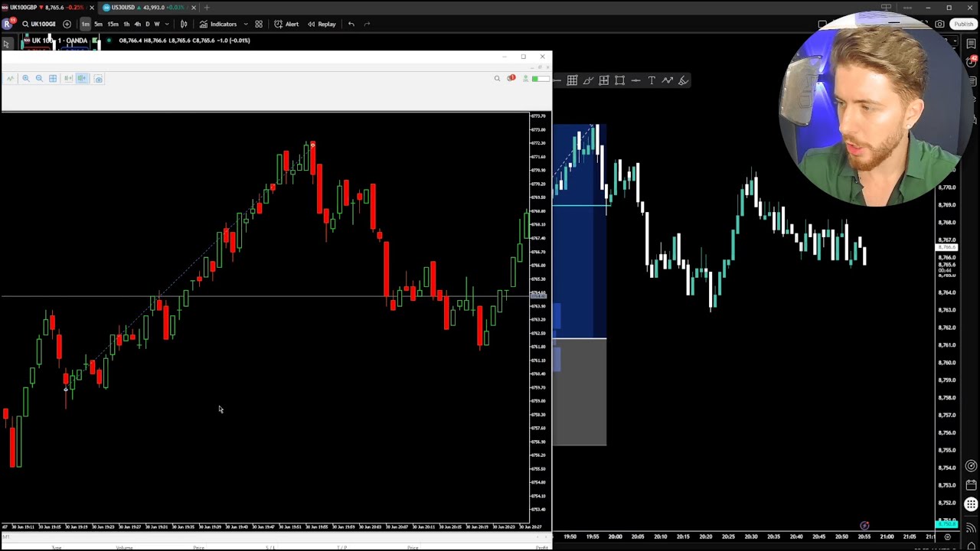Screen dimensions: 980x551
Task: Expand the favorite indicators dropdown arrow
Action: (x=246, y=24)
